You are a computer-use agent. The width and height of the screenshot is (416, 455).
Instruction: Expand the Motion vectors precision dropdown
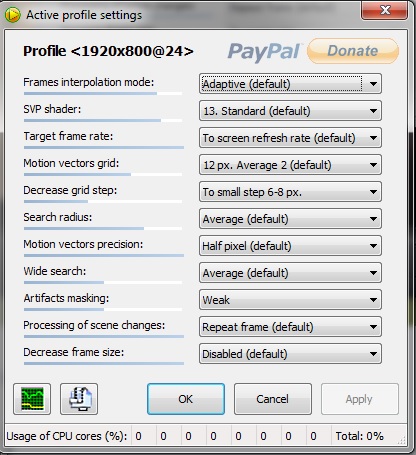[290, 246]
